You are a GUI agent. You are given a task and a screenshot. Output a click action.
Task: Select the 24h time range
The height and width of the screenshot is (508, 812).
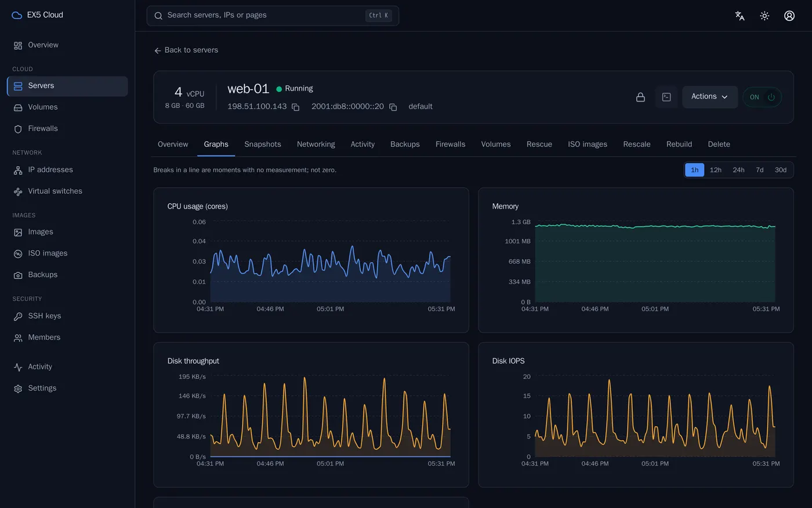coord(738,170)
